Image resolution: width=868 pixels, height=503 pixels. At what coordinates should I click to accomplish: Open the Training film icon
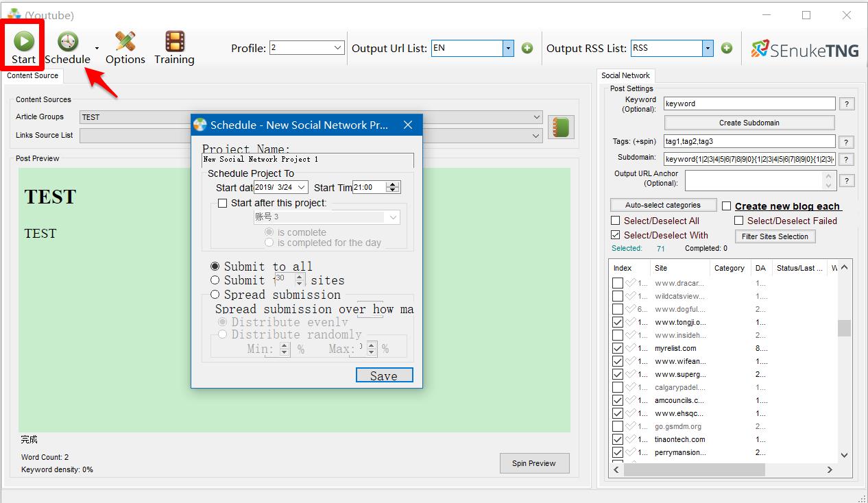pyautogui.click(x=174, y=41)
